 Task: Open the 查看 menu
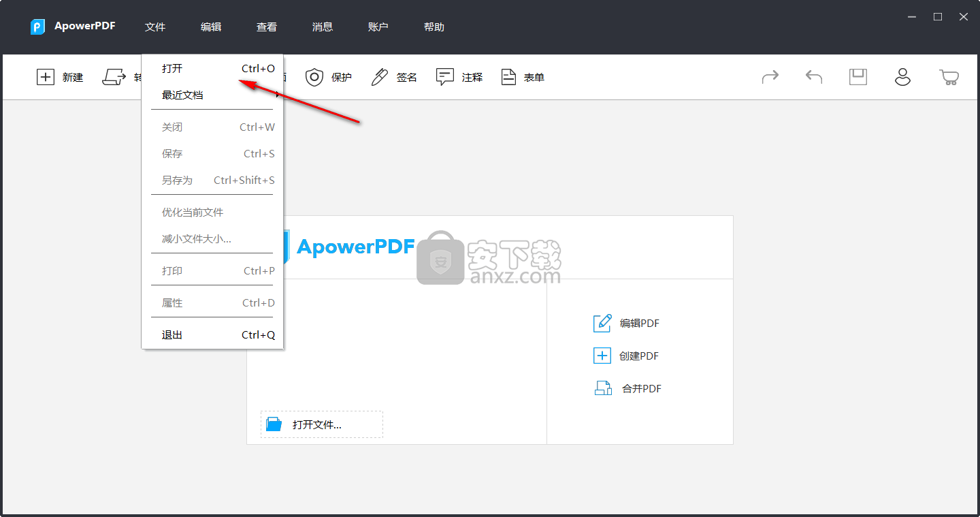(267, 27)
